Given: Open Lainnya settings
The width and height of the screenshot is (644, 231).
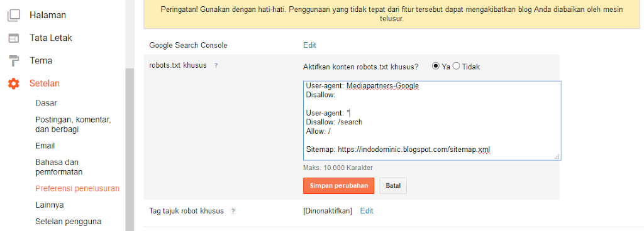Looking at the screenshot, I should tap(49, 205).
